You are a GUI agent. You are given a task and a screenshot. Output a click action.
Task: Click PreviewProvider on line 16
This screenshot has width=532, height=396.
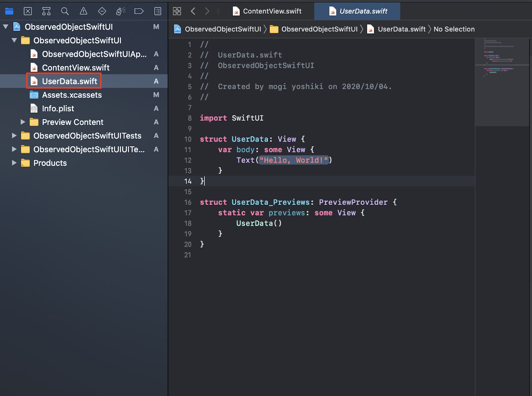[353, 202]
